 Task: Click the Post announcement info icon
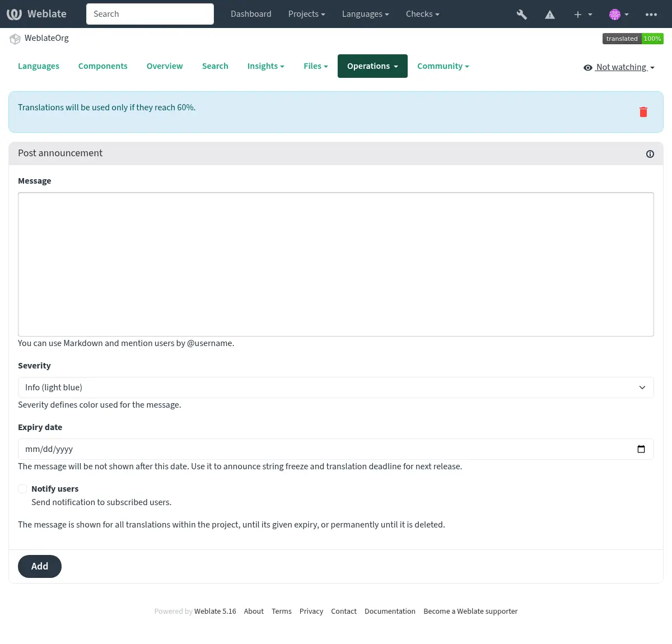click(650, 154)
